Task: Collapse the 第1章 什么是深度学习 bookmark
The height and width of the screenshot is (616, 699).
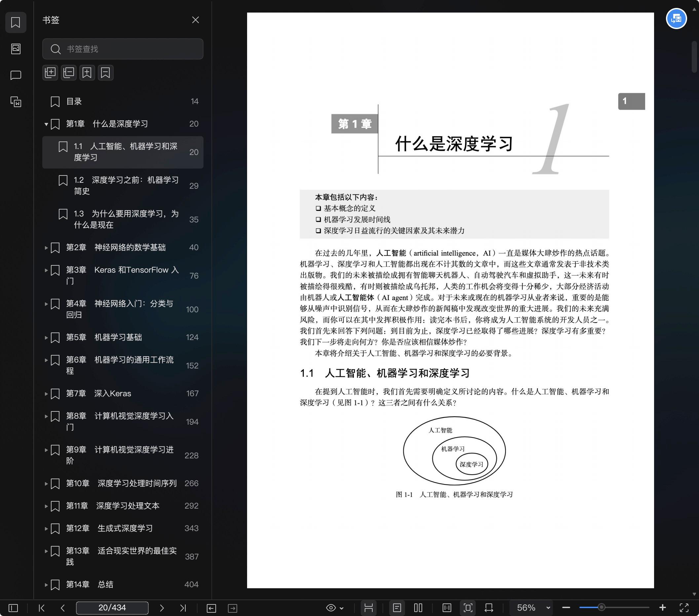Action: coord(46,124)
